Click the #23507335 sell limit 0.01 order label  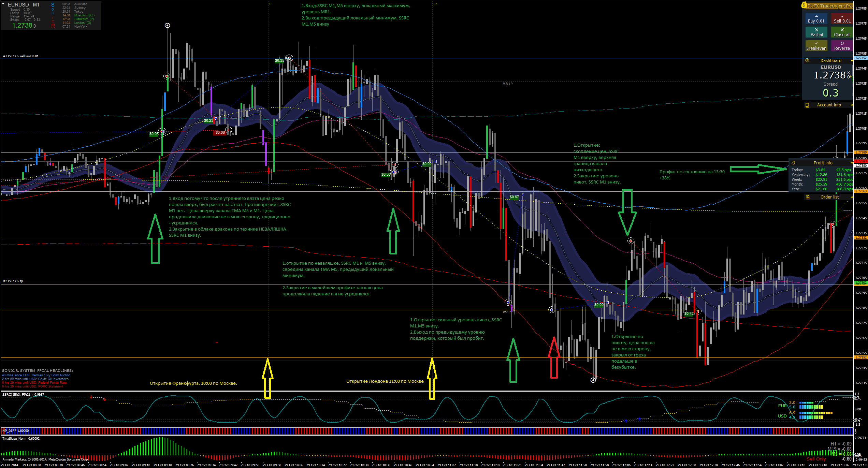tap(21, 56)
